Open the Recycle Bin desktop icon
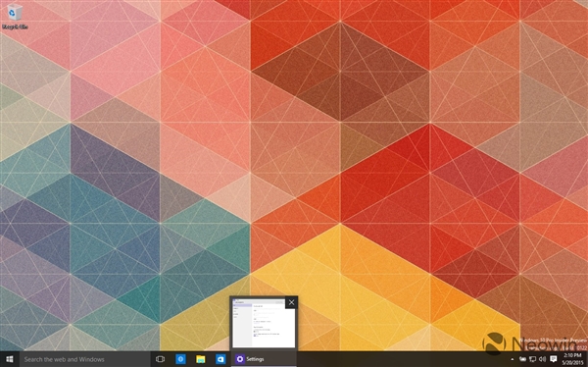Image resolution: width=588 pixels, height=367 pixels. pos(15,17)
